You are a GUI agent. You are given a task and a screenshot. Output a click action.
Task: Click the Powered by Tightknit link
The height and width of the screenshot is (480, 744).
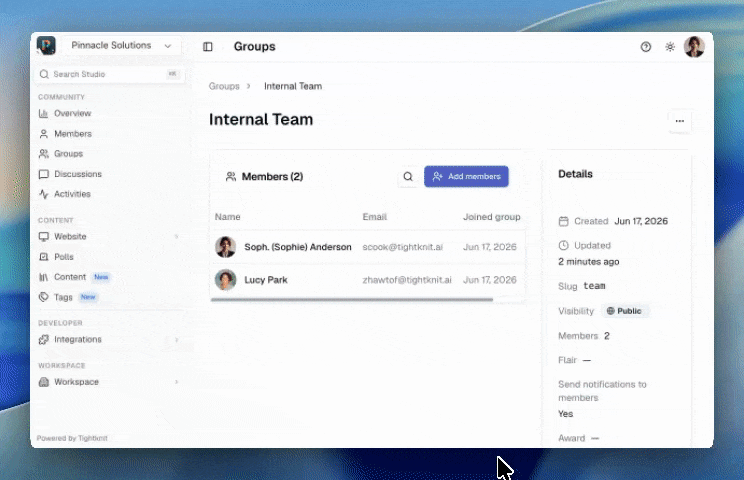(72, 438)
